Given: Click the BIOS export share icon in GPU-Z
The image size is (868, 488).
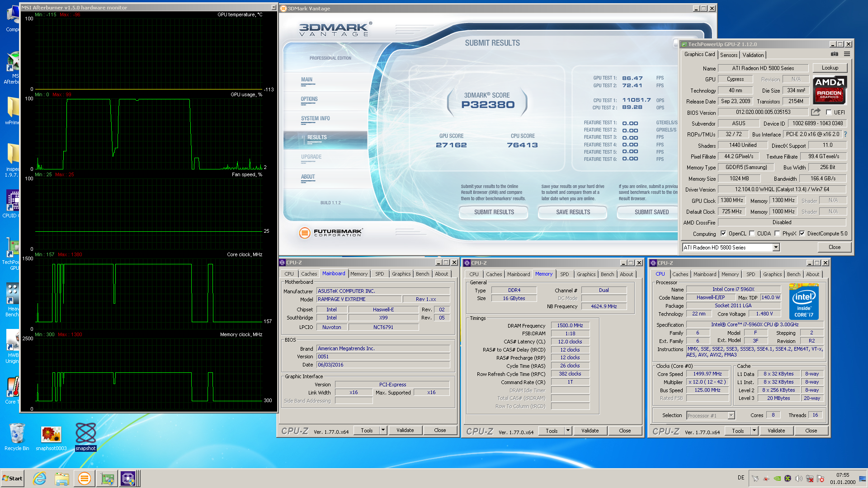Looking at the screenshot, I should pos(816,112).
